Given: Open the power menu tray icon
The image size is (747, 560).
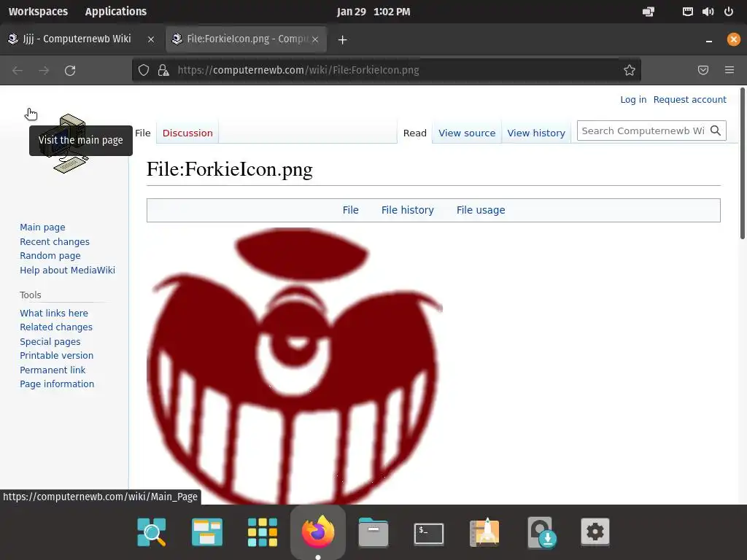Looking at the screenshot, I should (729, 12).
